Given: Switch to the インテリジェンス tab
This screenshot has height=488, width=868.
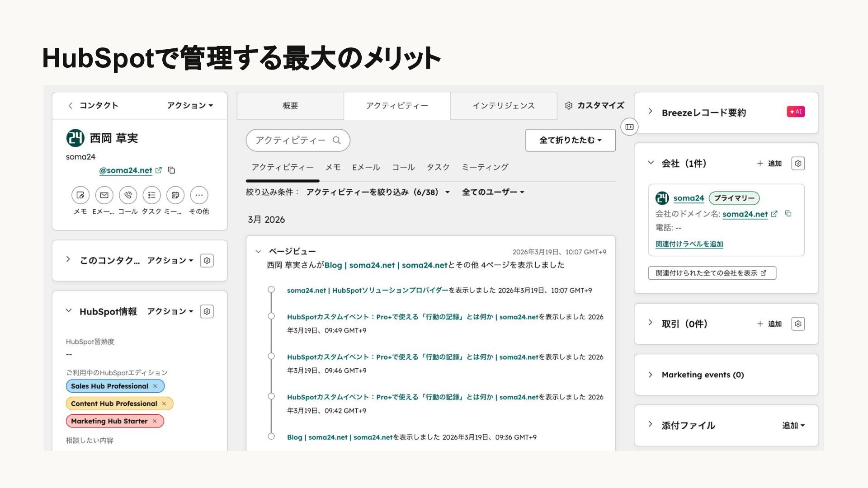Looking at the screenshot, I should (x=503, y=106).
